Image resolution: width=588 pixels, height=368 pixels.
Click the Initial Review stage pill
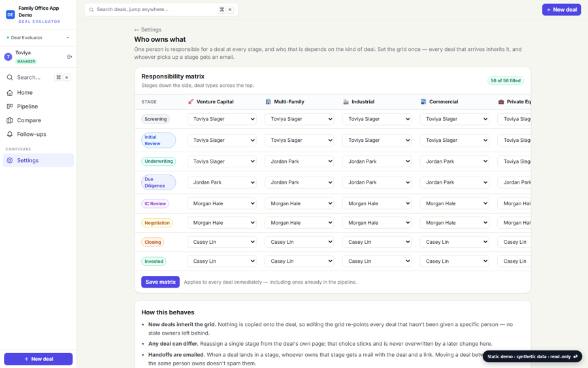(158, 141)
